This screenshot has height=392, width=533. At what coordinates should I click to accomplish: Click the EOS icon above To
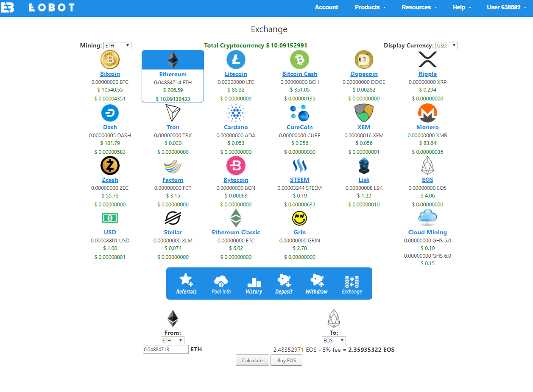click(x=334, y=319)
